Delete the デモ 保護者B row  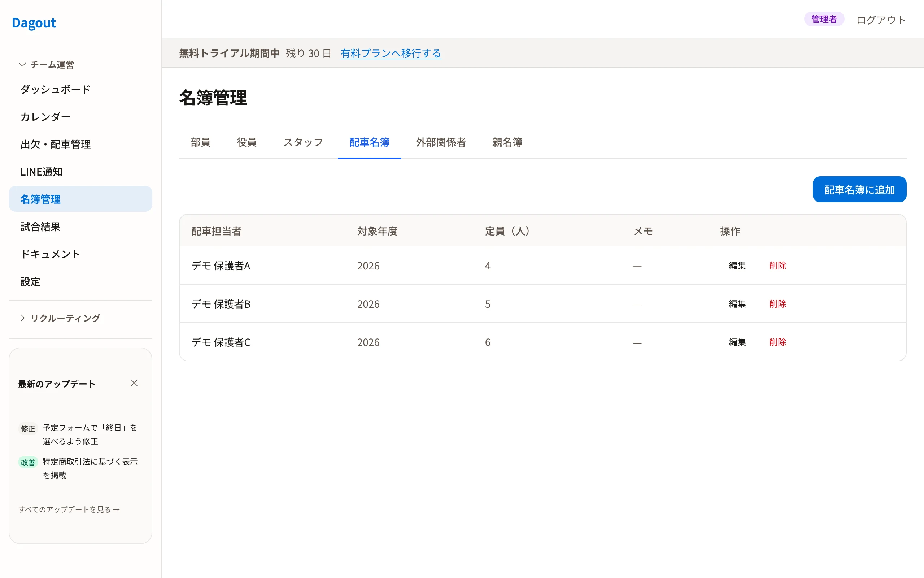click(778, 303)
